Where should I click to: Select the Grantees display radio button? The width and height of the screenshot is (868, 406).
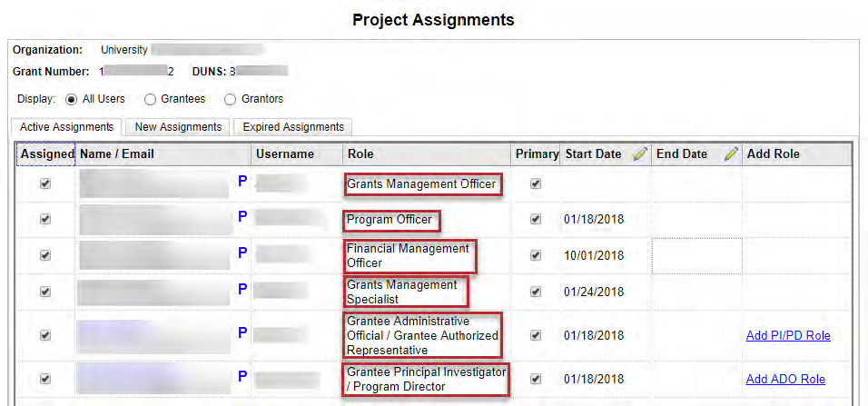[x=151, y=99]
